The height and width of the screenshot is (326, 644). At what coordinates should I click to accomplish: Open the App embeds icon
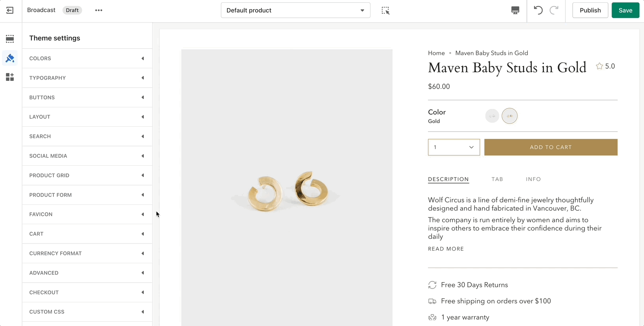[10, 77]
